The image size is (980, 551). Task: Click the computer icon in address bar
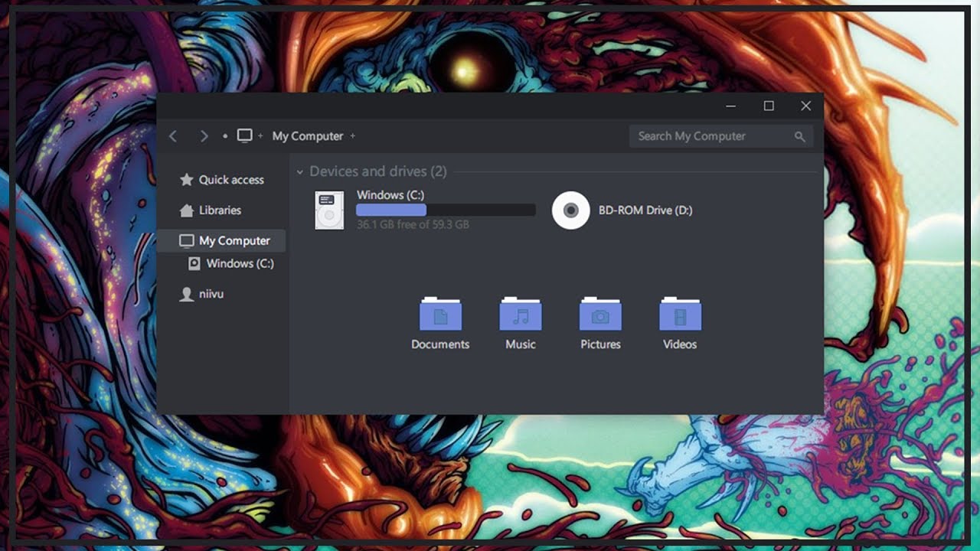[x=244, y=135]
